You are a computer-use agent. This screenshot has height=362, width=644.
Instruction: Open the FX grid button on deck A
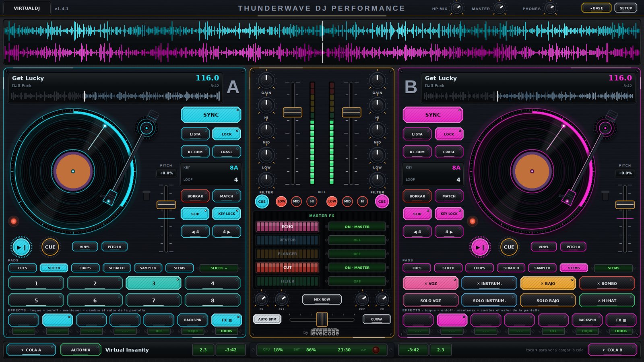pyautogui.click(x=227, y=320)
